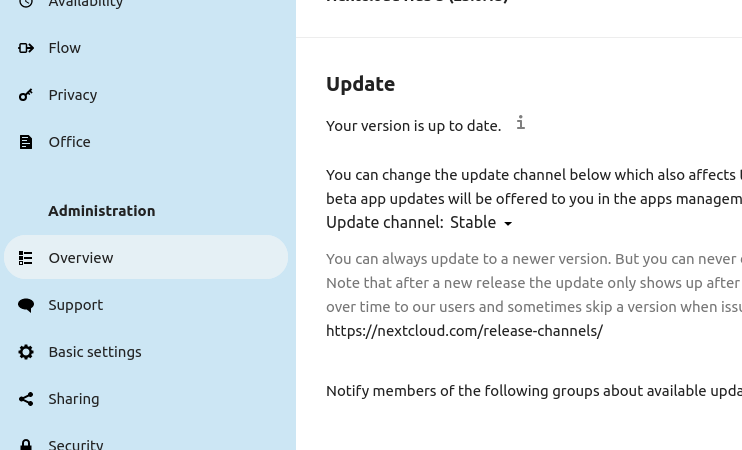Viewport: 742px width, 450px height.
Task: Go to the Sharing administration settings
Action: pyautogui.click(x=74, y=399)
